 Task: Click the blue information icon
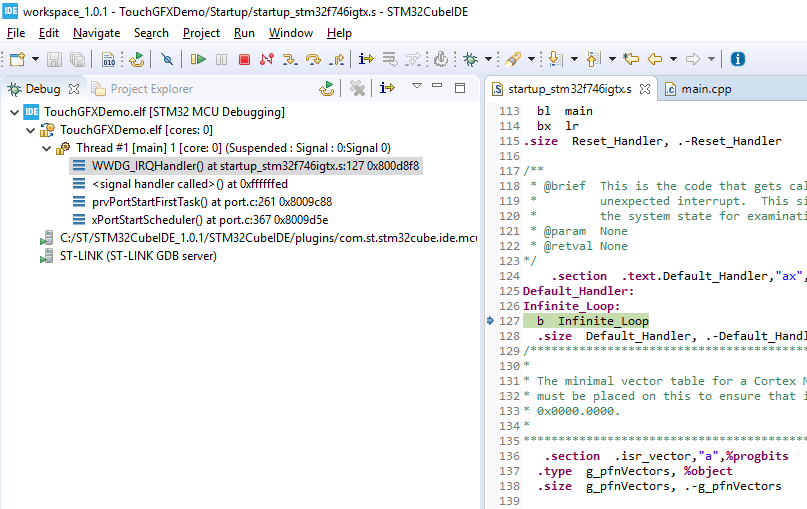[x=738, y=59]
